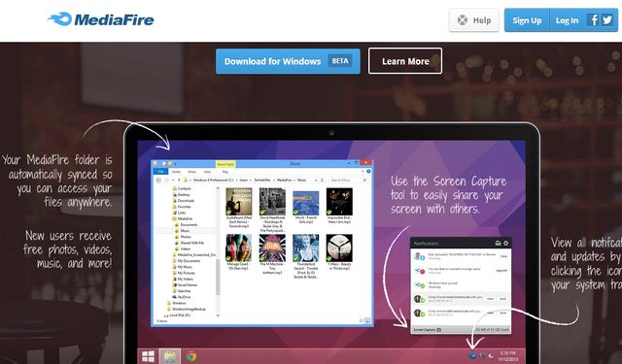Viewport: 622px width, 364px height.
Task: Click the Sign Up button
Action: tap(527, 20)
